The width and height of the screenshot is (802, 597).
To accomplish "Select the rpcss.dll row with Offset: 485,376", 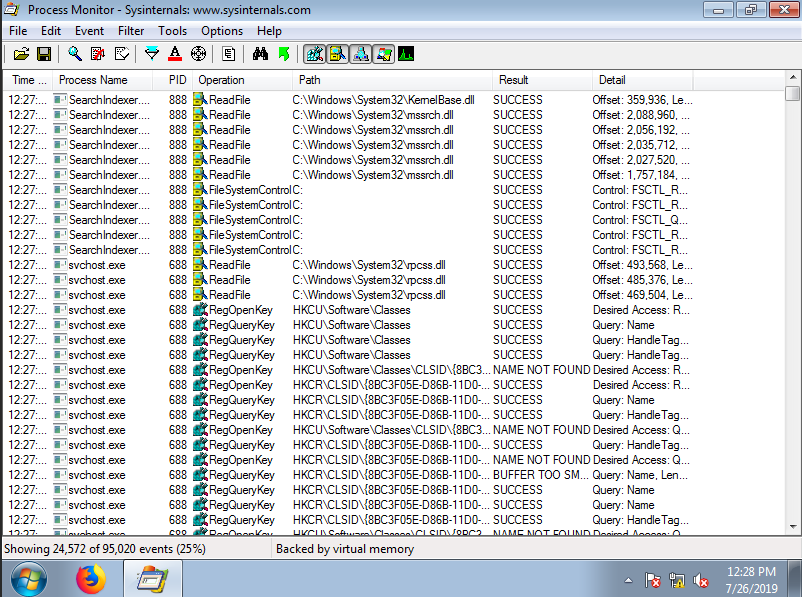I will [x=349, y=280].
